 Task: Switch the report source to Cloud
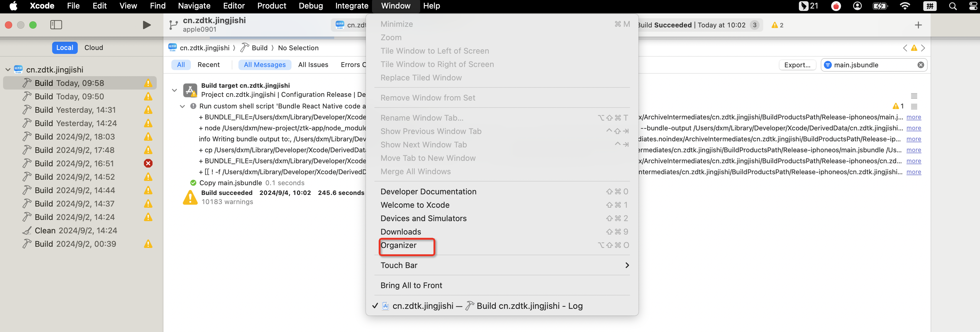click(x=94, y=48)
